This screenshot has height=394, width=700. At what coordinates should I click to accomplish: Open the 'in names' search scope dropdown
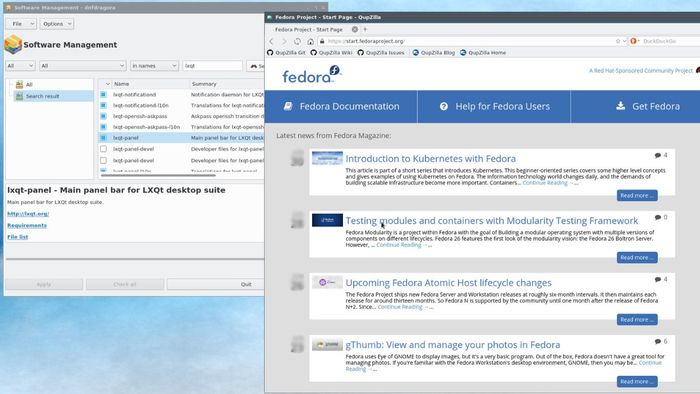click(154, 66)
